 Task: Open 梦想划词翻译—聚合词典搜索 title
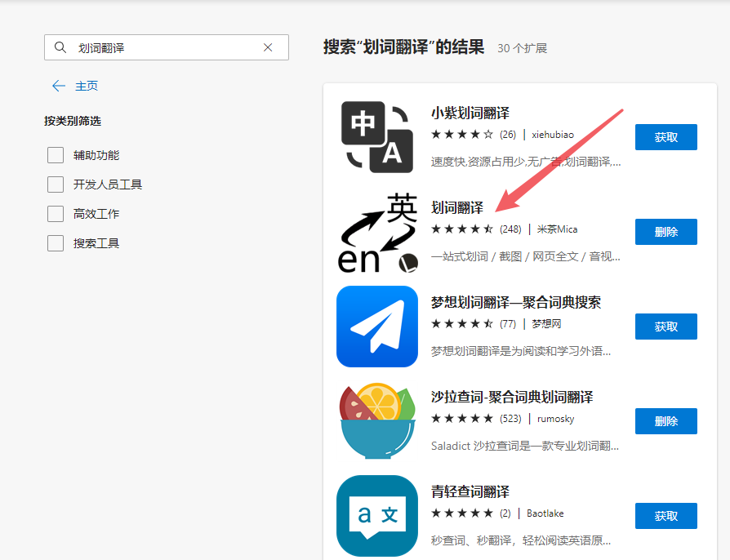coord(516,302)
